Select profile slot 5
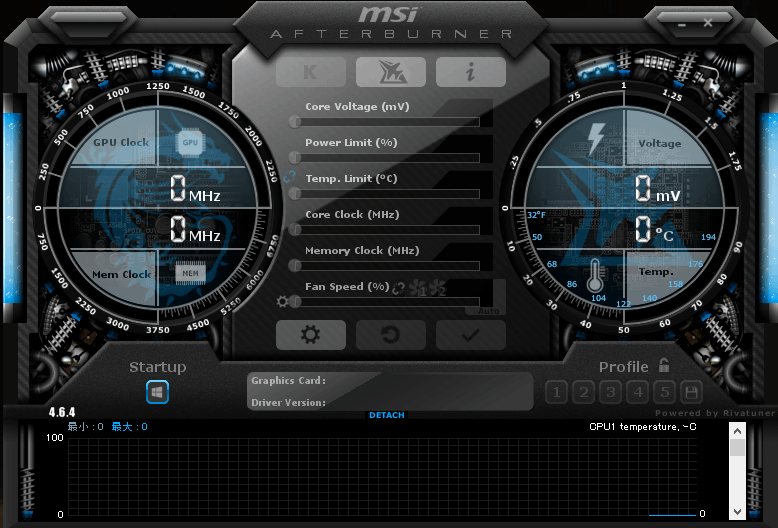The width and height of the screenshot is (778, 528). point(665,393)
